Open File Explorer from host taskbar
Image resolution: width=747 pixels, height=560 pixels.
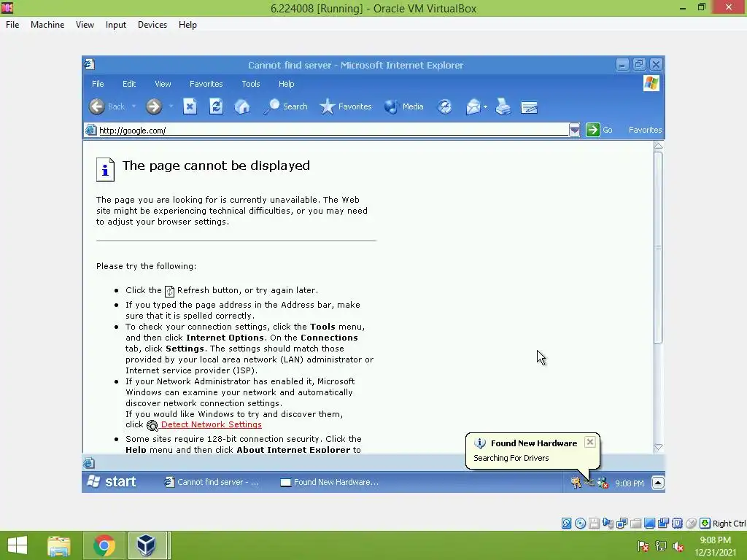point(59,545)
